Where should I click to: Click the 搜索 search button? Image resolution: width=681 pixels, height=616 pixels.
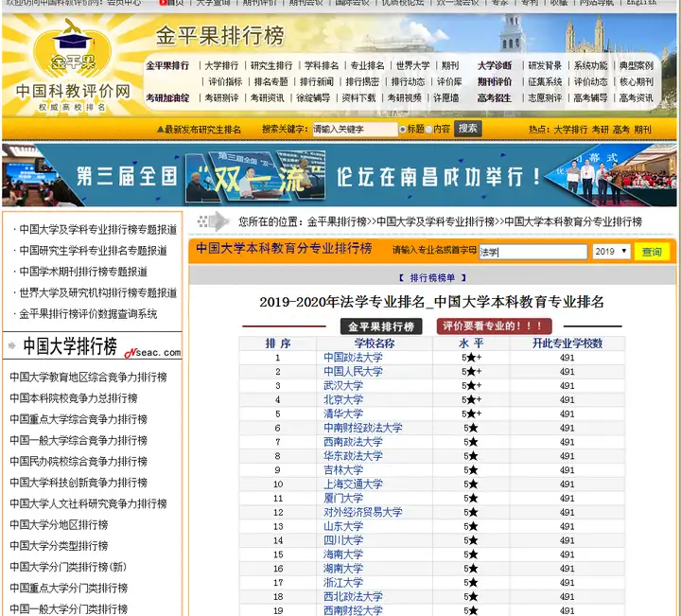tap(468, 129)
